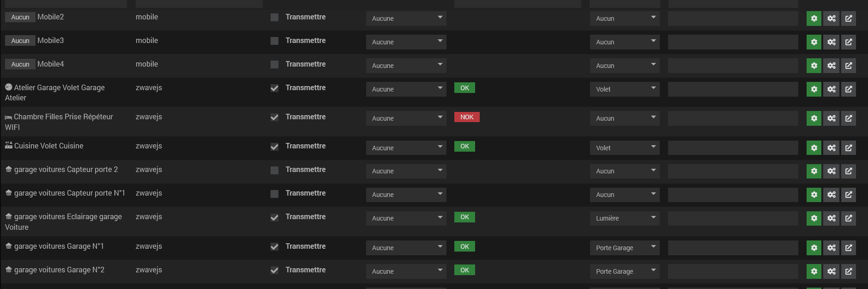Click the text field in Mobile4 row

click(x=733, y=66)
